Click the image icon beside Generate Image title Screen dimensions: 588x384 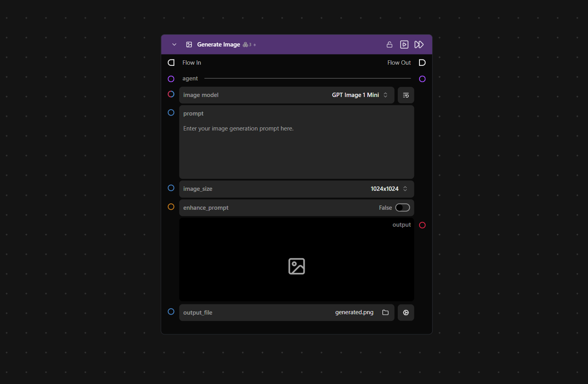[189, 45]
